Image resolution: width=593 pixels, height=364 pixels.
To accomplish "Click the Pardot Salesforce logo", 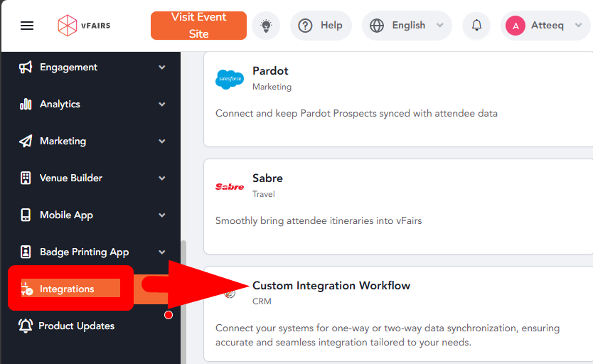I will [x=230, y=78].
